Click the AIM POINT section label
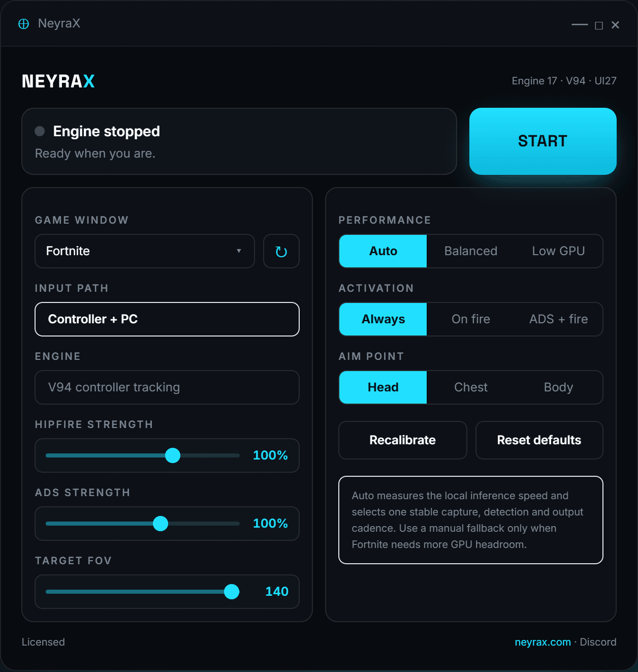 click(x=371, y=356)
